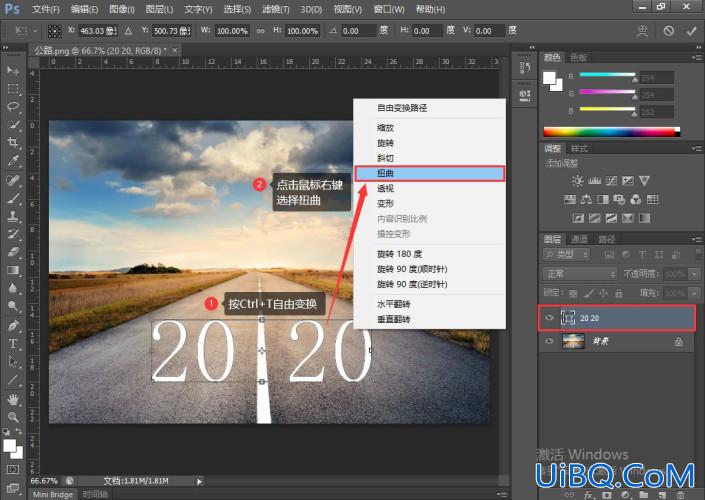
Task: Select the Dodge tool
Action: point(13,306)
